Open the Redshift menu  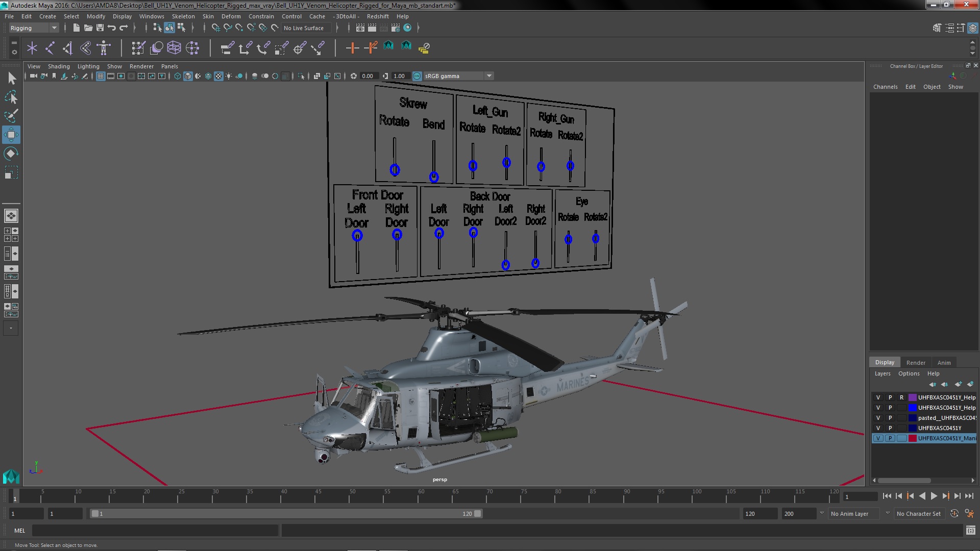pos(378,16)
